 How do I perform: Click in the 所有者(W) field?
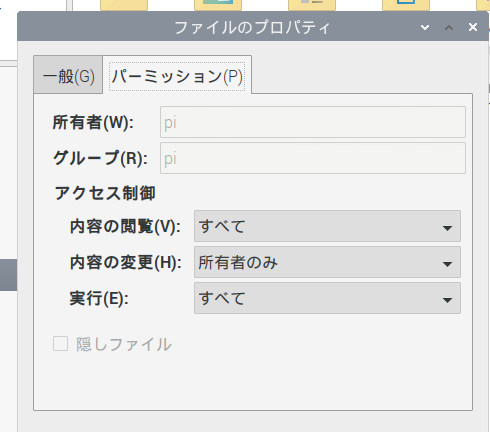click(313, 122)
